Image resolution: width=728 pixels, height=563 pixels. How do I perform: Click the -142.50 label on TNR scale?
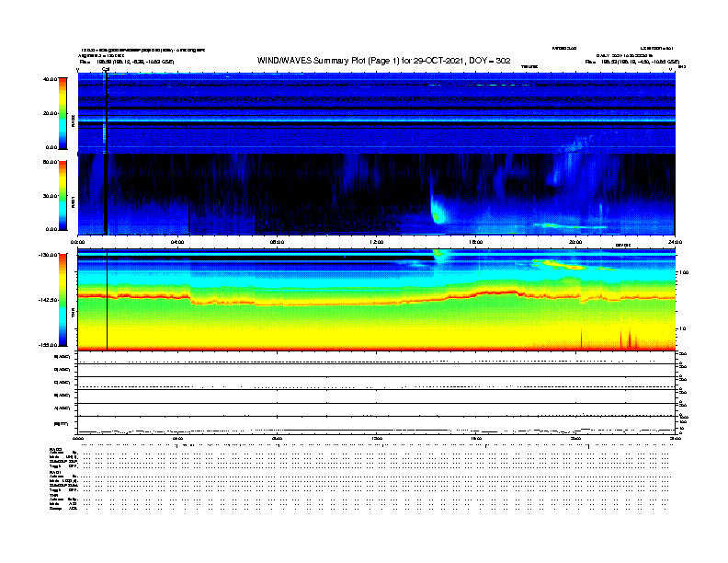tap(48, 300)
